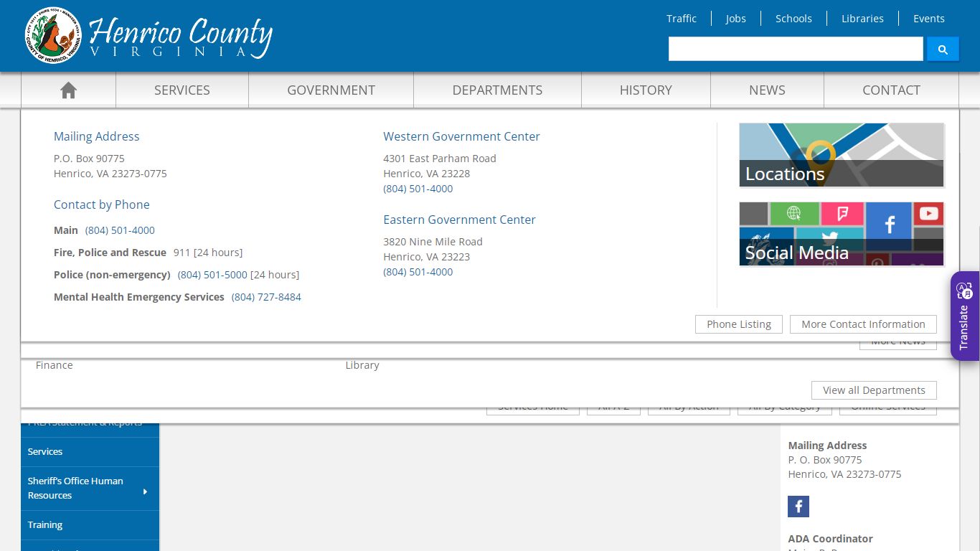Click into the site search field
980x551 pixels.
pos(796,50)
